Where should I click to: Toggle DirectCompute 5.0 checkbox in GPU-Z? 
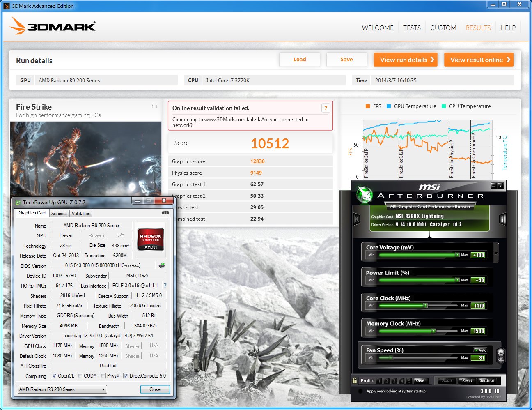(x=126, y=376)
